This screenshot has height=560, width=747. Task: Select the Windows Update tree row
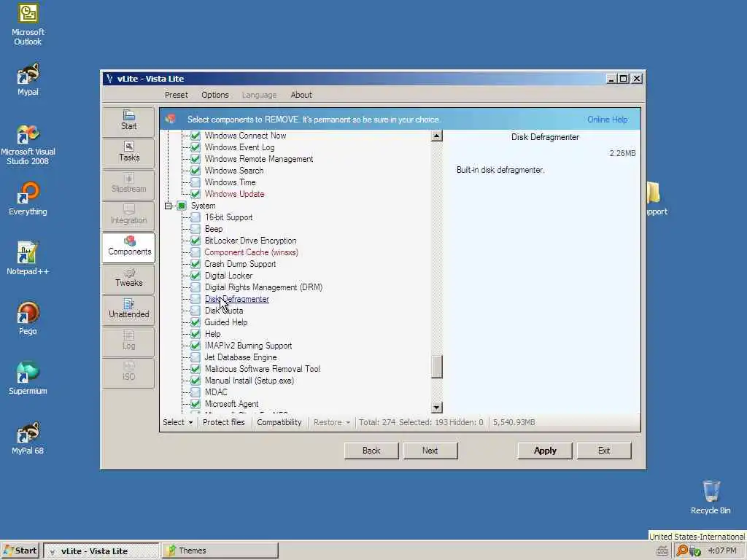coord(234,194)
